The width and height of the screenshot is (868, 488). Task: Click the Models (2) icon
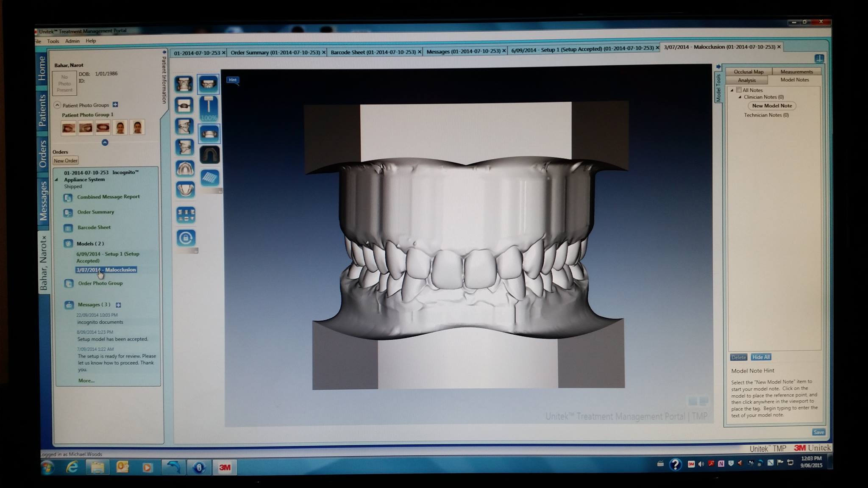(x=68, y=244)
